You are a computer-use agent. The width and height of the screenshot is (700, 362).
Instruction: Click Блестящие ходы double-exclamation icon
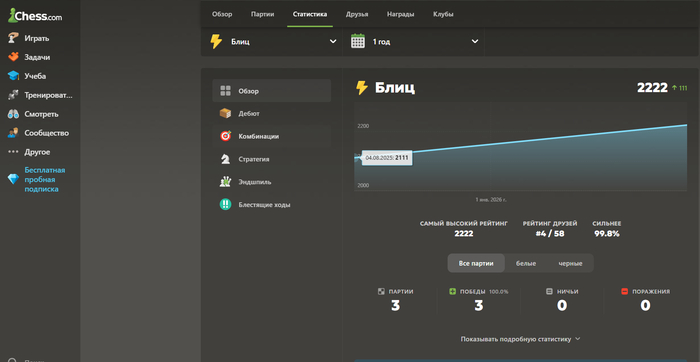[225, 204]
